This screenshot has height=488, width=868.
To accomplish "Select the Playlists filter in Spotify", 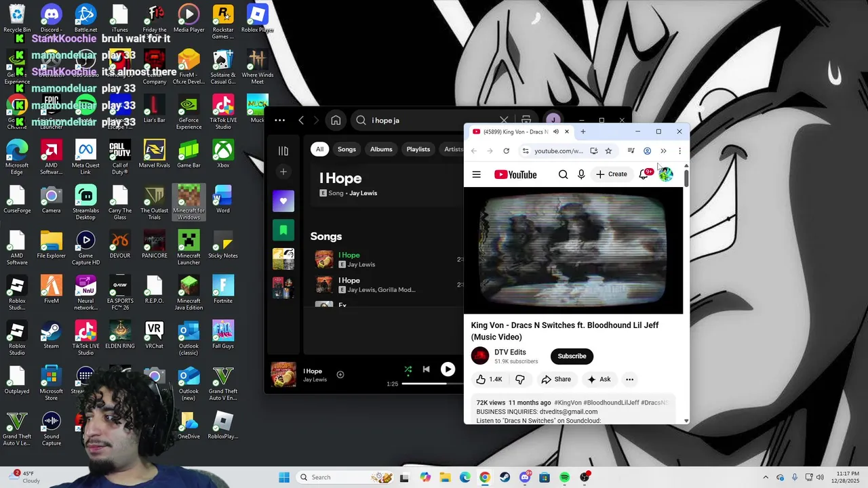I will [x=418, y=149].
